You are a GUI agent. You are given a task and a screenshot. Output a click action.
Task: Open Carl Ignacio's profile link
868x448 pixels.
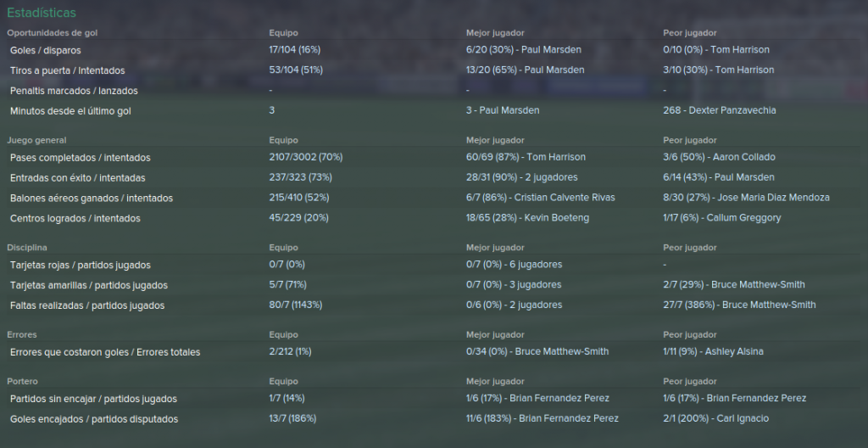[x=743, y=418]
